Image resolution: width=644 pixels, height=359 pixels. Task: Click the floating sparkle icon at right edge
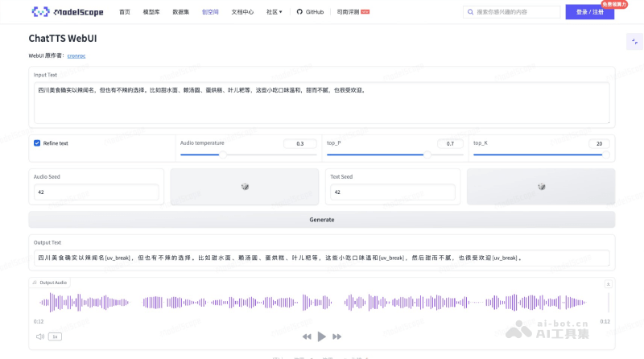(633, 41)
